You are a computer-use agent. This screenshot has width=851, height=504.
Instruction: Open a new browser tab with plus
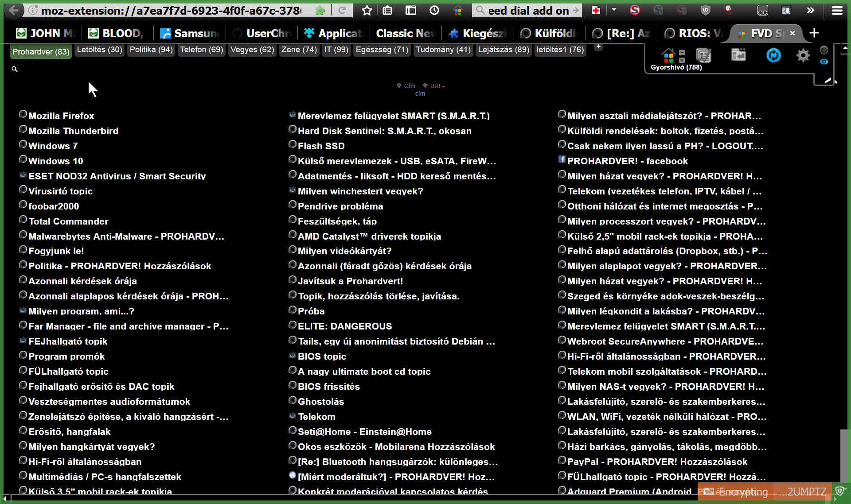(814, 33)
